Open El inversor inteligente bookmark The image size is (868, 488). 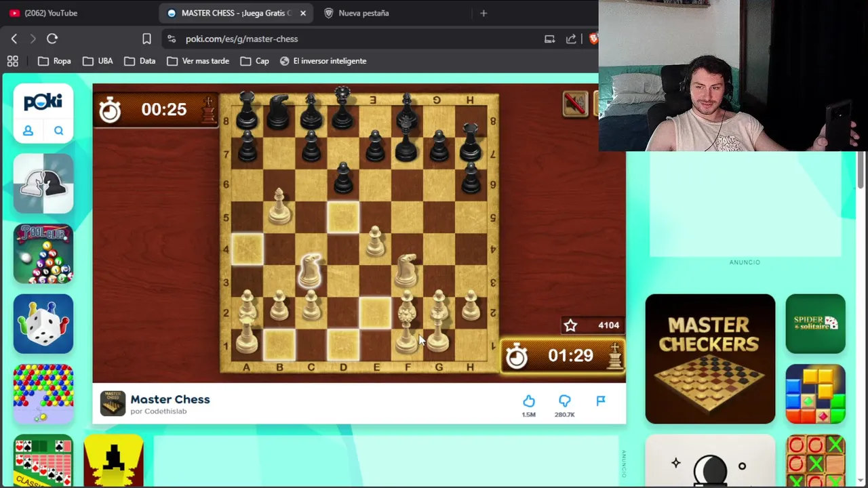coord(323,61)
